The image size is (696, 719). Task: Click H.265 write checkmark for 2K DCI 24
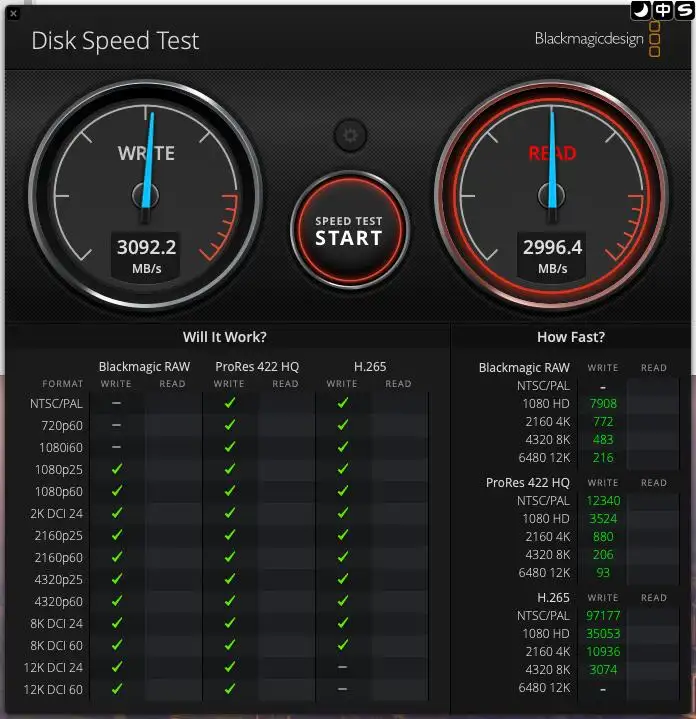(342, 513)
